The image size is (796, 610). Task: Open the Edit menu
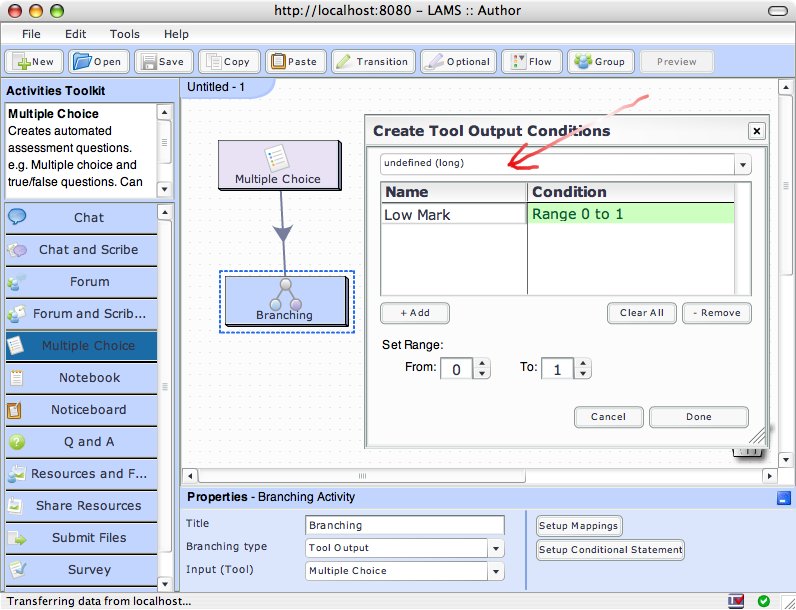[x=76, y=34]
